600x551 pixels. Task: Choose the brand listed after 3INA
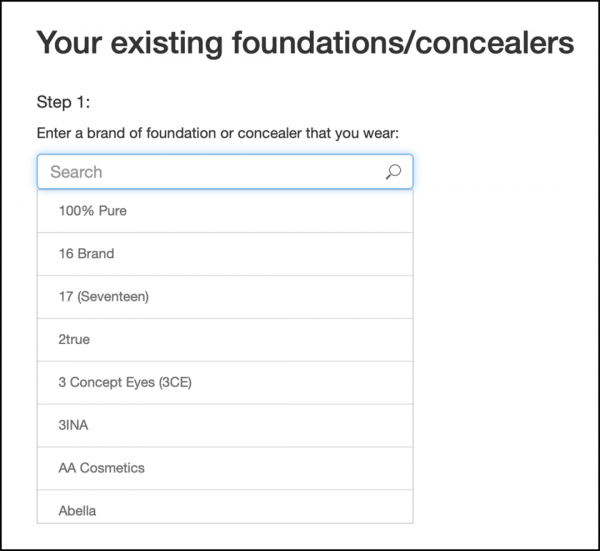(x=225, y=468)
